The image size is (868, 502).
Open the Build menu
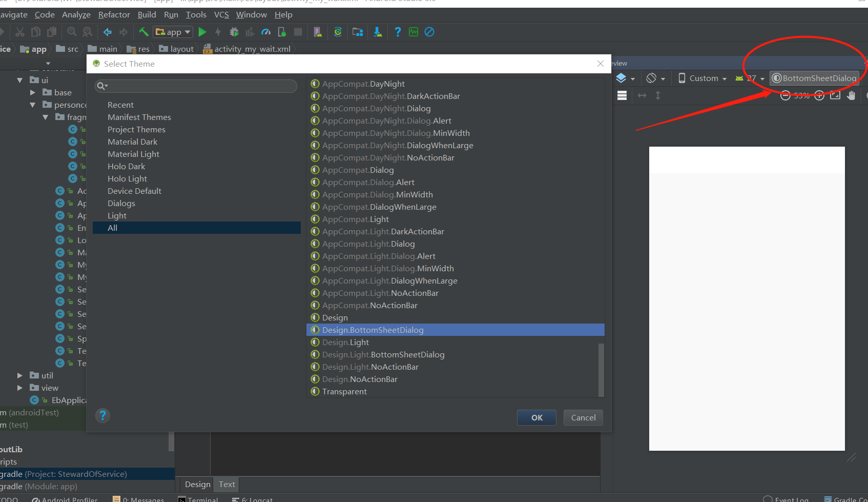tap(147, 15)
